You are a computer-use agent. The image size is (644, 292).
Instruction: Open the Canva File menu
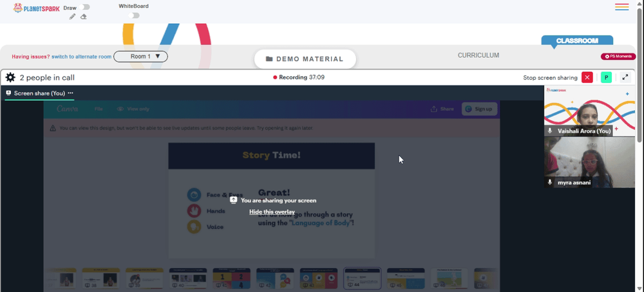coord(99,109)
